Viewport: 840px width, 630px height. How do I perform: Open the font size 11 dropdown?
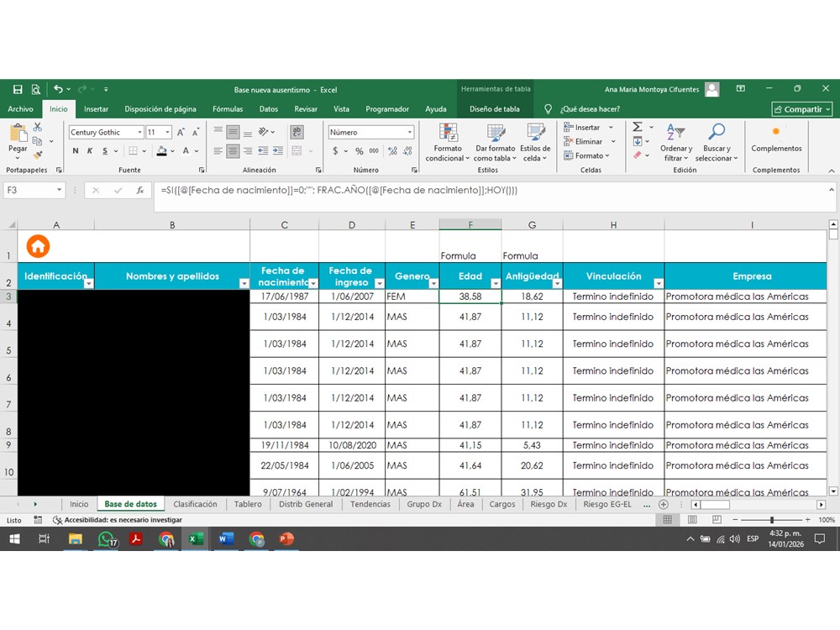[168, 133]
